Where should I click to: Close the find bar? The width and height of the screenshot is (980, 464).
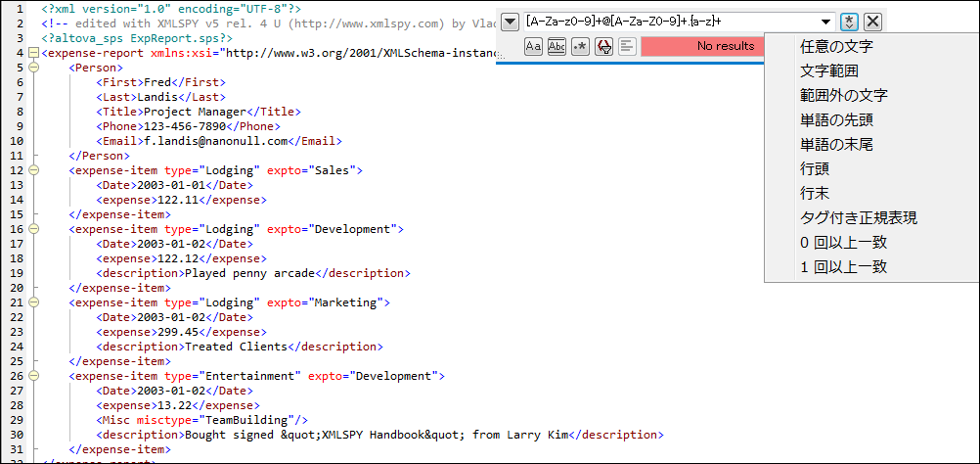[x=872, y=22]
